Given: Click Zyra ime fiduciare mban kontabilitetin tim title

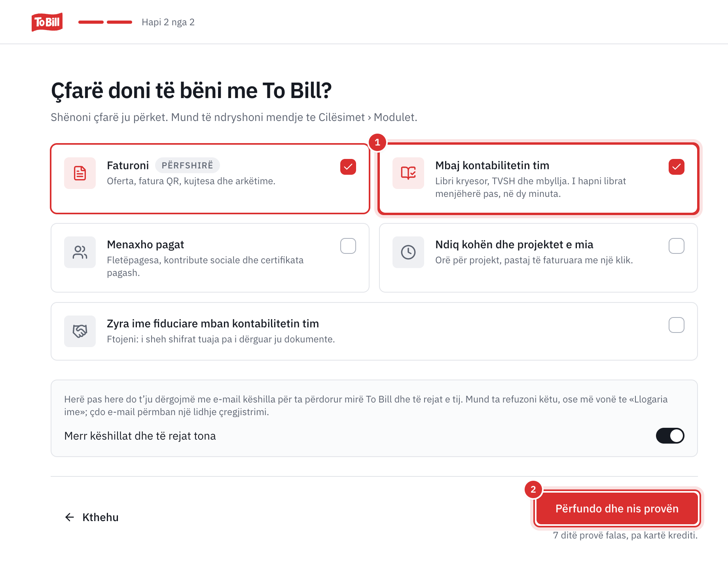Looking at the screenshot, I should click(213, 323).
